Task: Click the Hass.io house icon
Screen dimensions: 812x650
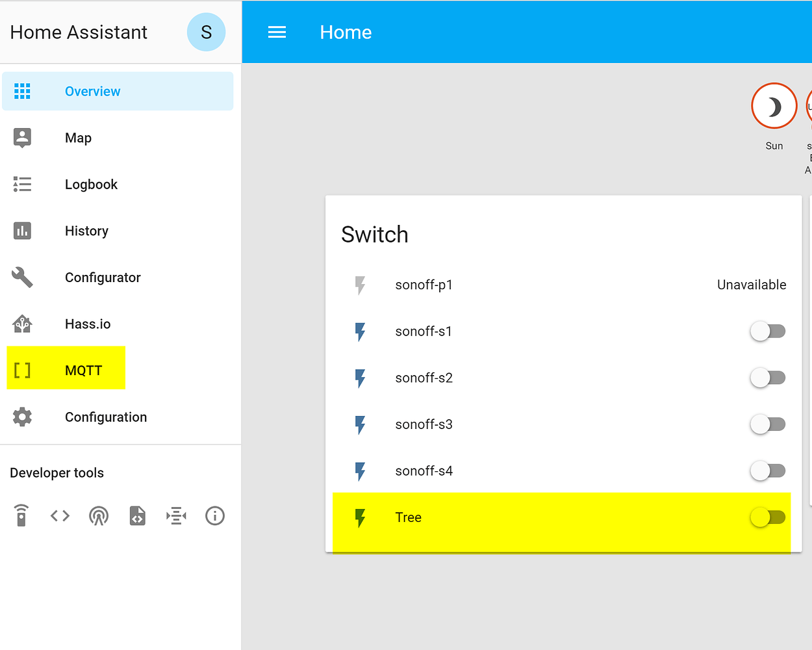Action: (x=22, y=324)
